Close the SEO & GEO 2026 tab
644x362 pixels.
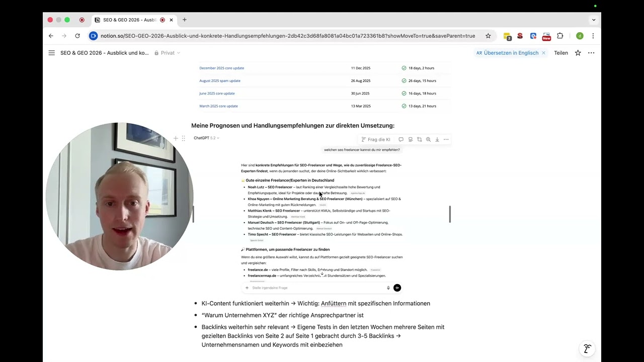coord(171,20)
